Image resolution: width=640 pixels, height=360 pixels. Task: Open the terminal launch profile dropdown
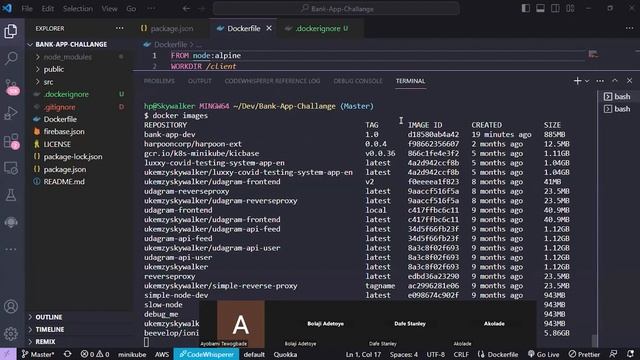pos(587,81)
